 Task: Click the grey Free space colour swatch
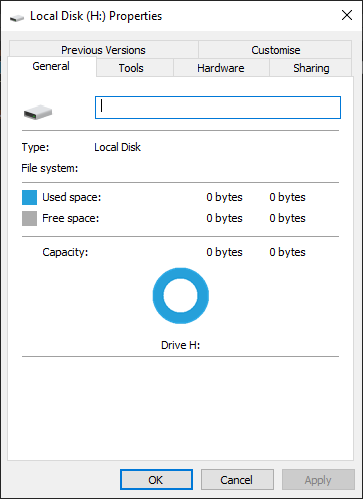pyautogui.click(x=29, y=219)
